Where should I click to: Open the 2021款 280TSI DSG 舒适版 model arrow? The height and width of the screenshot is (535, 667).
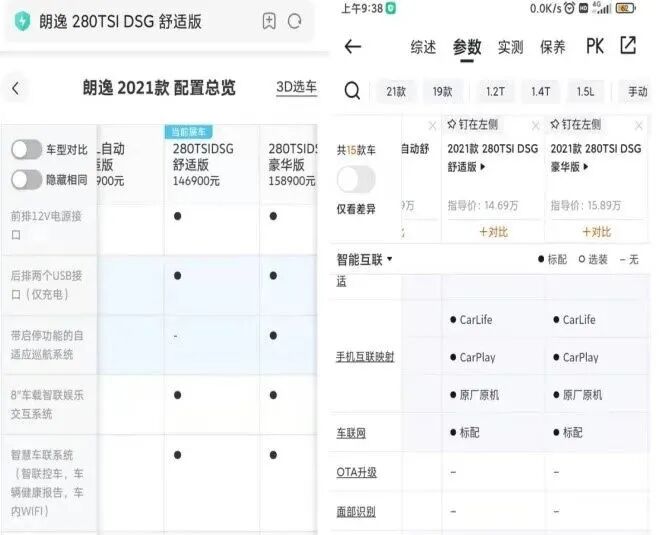[x=483, y=167]
